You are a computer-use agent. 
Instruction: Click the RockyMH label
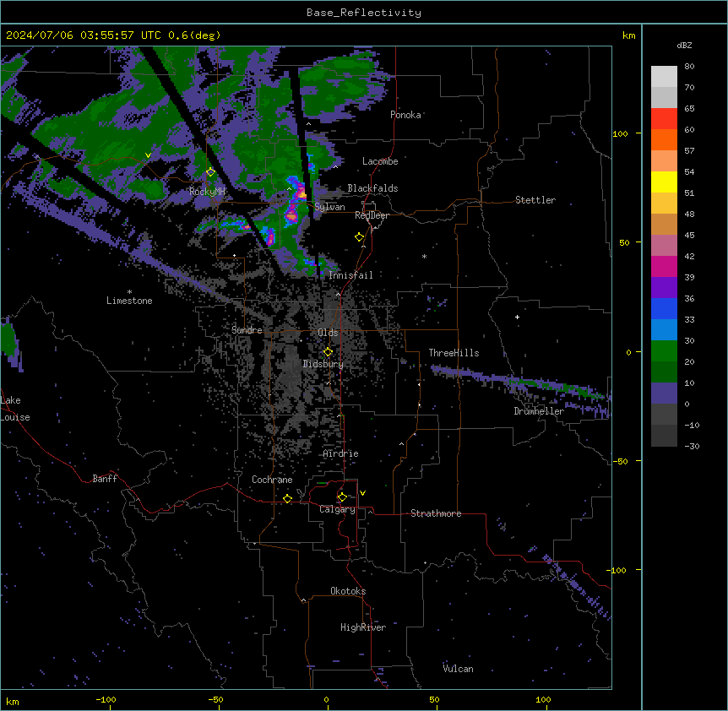tap(207, 192)
